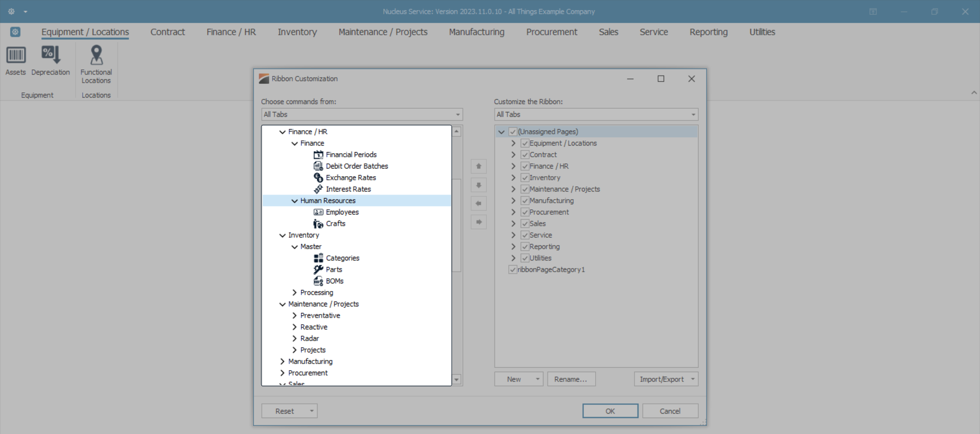Select the Reactive tree item
The height and width of the screenshot is (434, 980).
(314, 327)
